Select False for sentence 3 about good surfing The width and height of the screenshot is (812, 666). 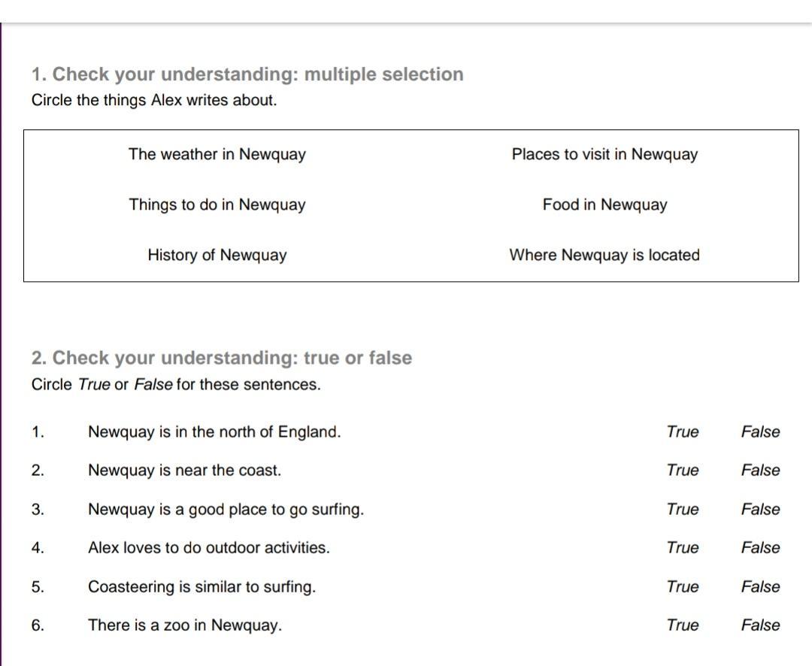coord(760,510)
